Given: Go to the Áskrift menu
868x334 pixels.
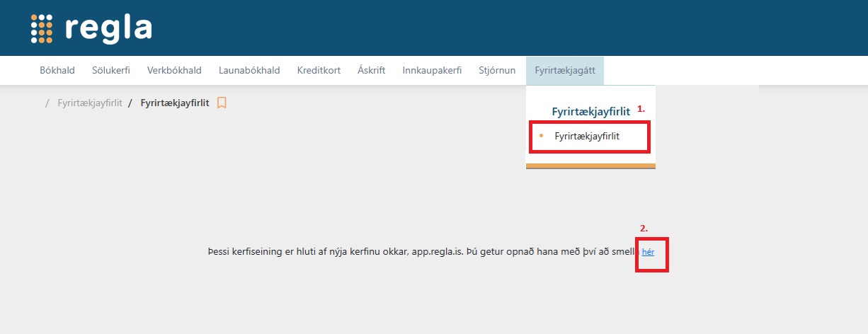Looking at the screenshot, I should point(372,70).
